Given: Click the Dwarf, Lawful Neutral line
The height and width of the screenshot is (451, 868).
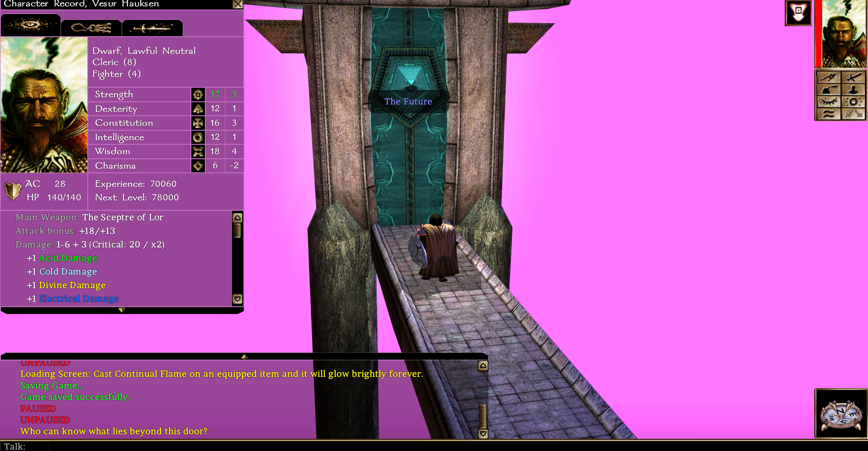Looking at the screenshot, I should pos(144,51).
